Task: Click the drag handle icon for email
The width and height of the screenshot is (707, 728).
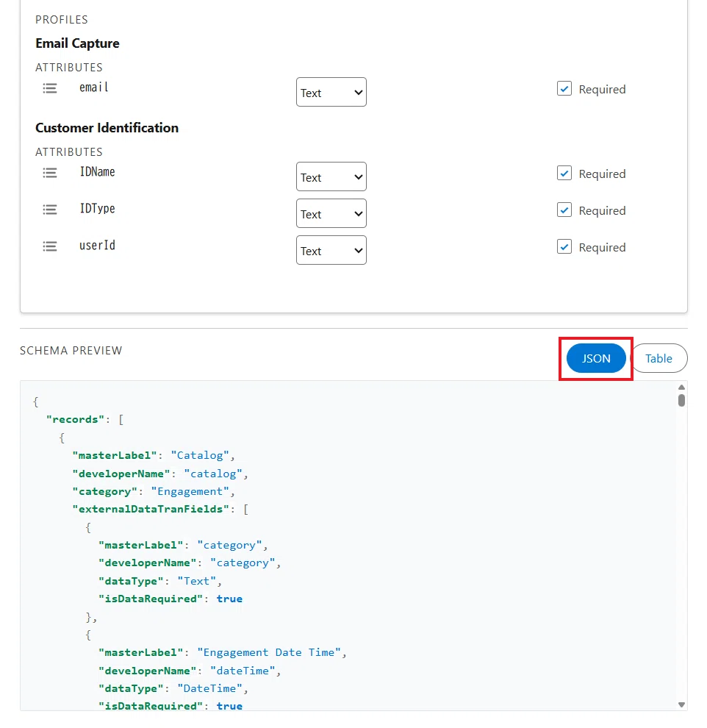Action: click(x=50, y=88)
